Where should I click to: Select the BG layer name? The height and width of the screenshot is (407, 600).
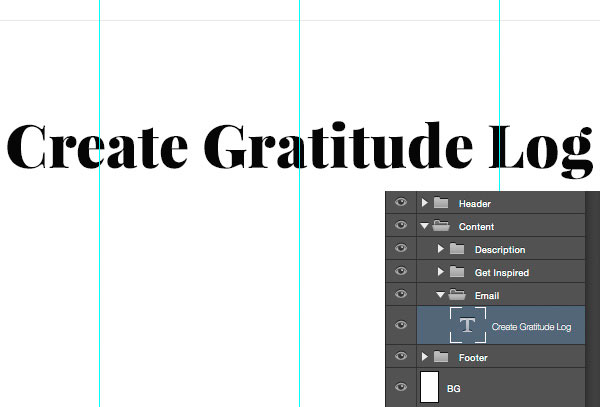(x=453, y=389)
